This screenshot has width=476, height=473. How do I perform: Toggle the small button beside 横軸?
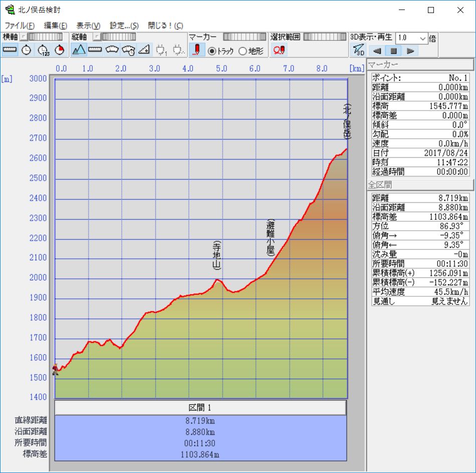tap(24, 37)
